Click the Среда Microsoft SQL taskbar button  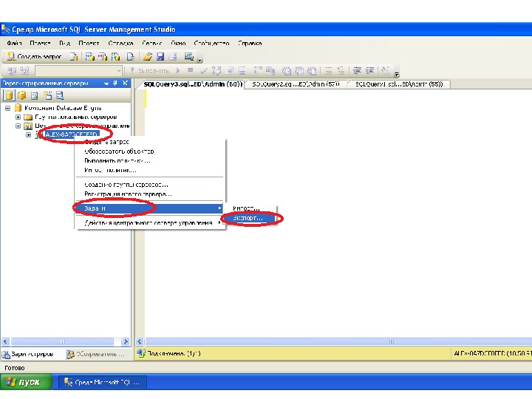(103, 383)
